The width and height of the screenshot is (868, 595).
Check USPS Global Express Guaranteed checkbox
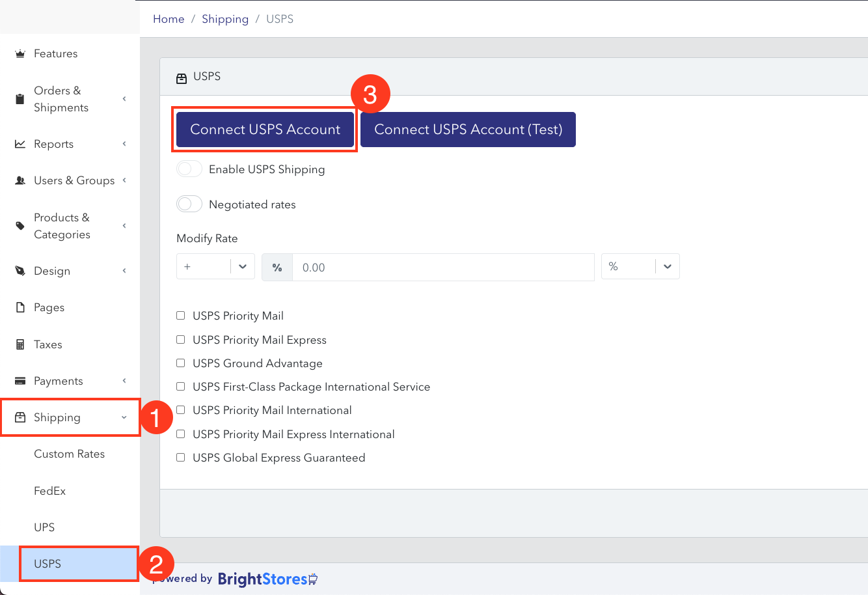(181, 458)
